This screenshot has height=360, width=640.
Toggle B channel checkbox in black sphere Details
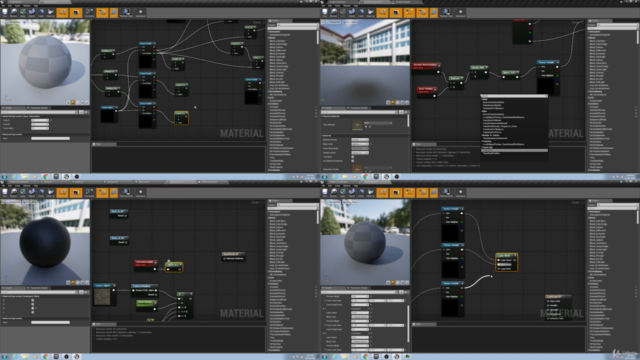click(33, 308)
